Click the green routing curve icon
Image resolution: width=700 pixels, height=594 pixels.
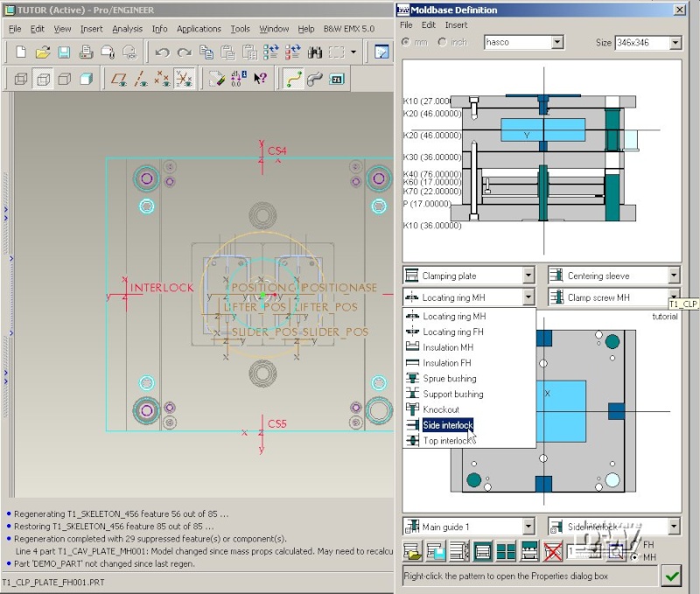[x=293, y=79]
